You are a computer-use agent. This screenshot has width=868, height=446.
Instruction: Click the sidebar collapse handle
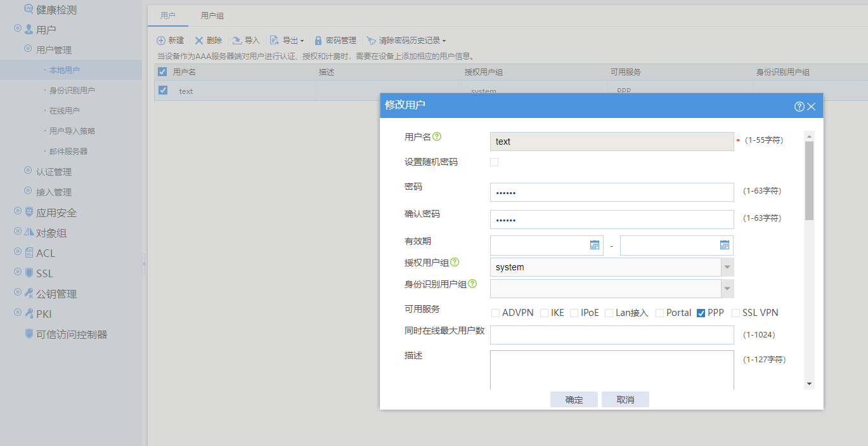click(144, 263)
